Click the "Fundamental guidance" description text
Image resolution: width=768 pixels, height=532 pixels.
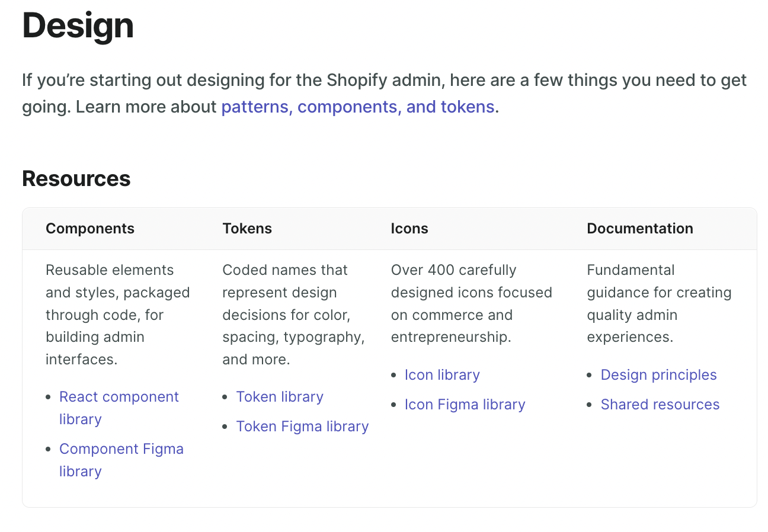659,303
